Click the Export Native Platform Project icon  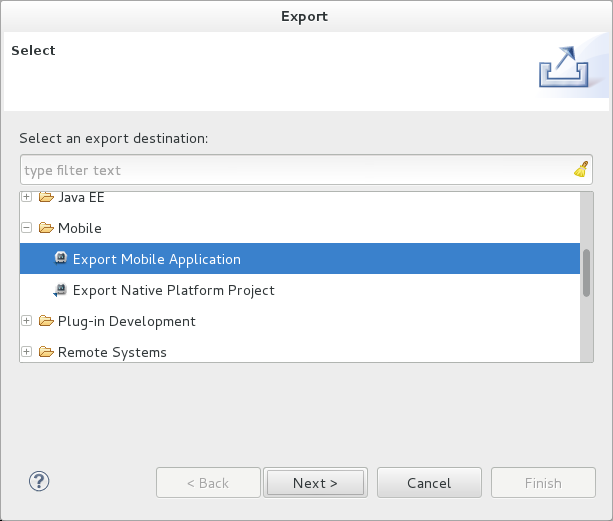[61, 290]
